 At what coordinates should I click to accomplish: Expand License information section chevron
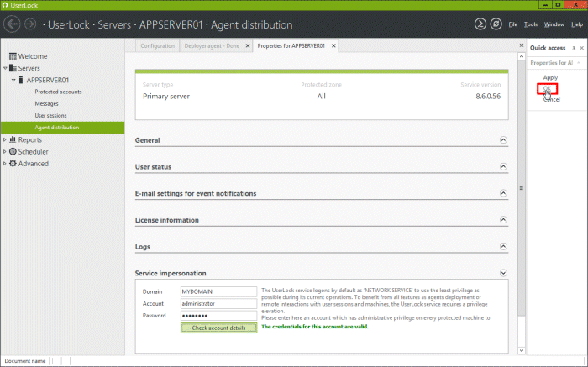[503, 220]
